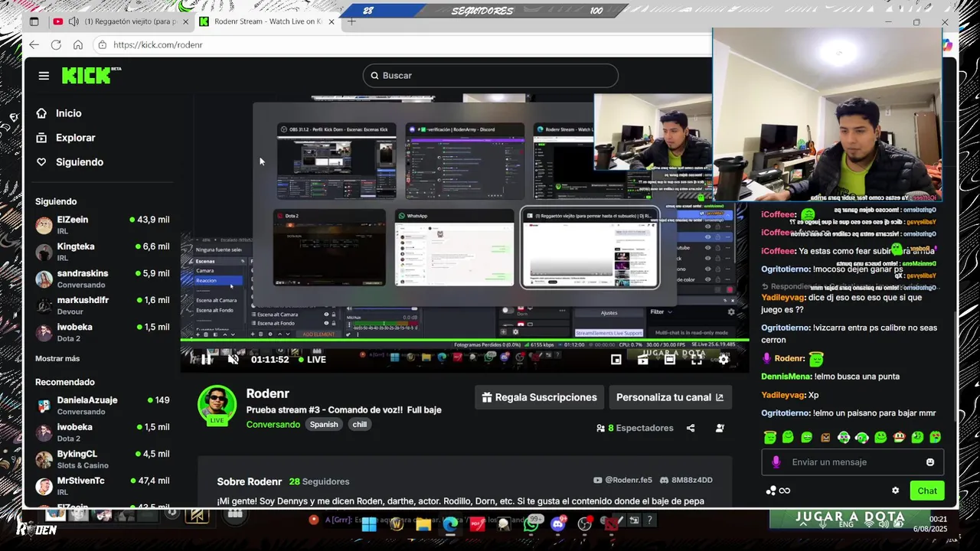
Task: Close the Reggaetón viejito tab
Action: click(185, 21)
